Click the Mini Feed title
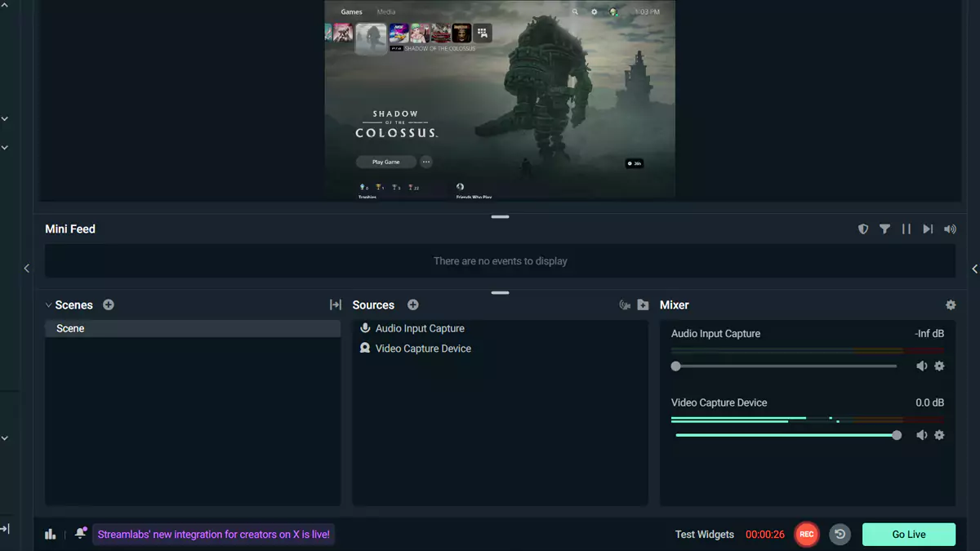This screenshot has width=980, height=551. (70, 229)
